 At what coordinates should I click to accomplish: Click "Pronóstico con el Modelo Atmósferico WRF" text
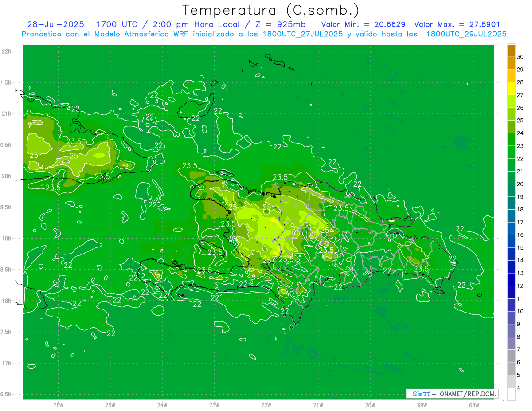(106, 34)
